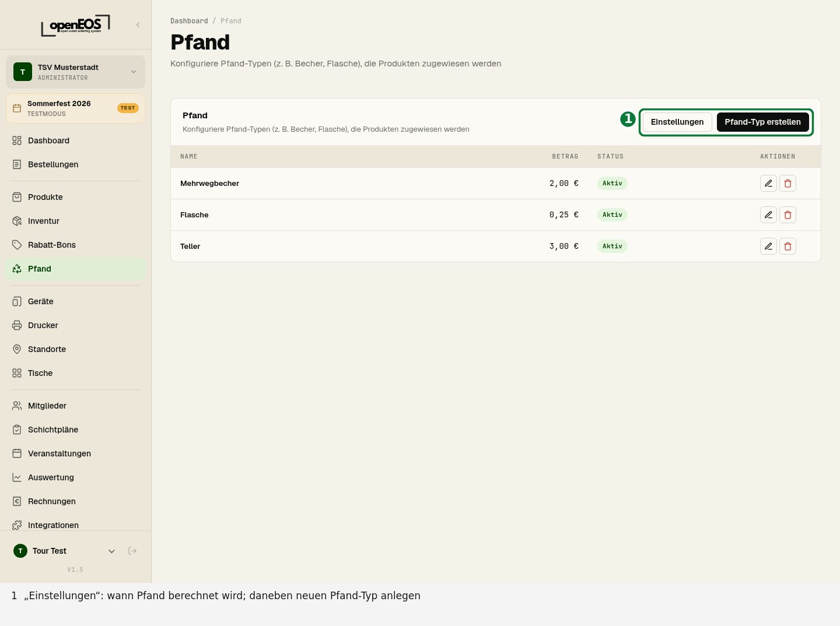Click the Flasche name cell
This screenshot has width=840, height=626.
[194, 214]
